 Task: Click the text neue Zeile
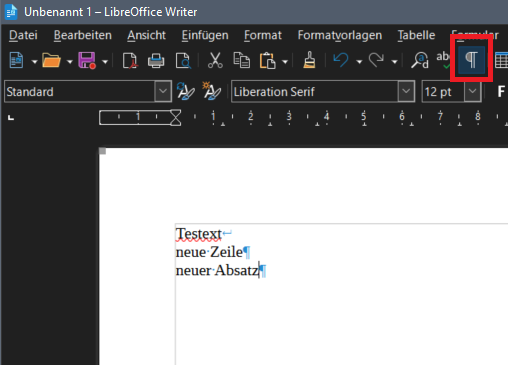tap(209, 252)
